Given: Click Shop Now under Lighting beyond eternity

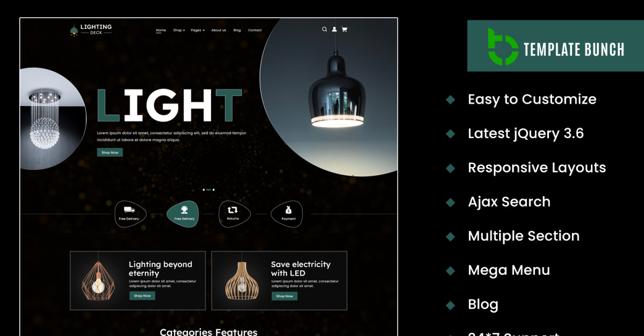Looking at the screenshot, I should pos(142,296).
